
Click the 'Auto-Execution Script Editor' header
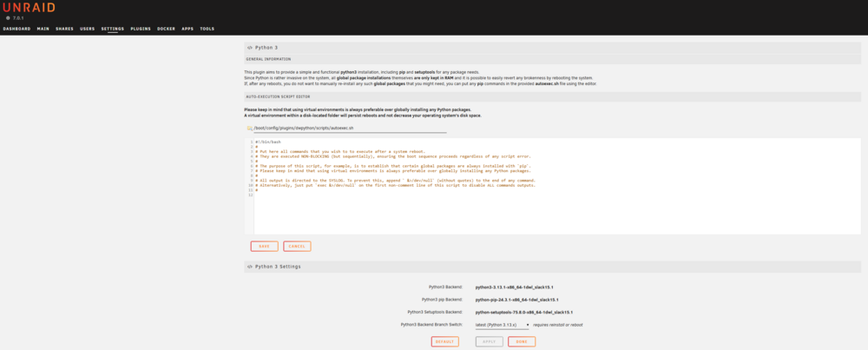click(x=278, y=96)
